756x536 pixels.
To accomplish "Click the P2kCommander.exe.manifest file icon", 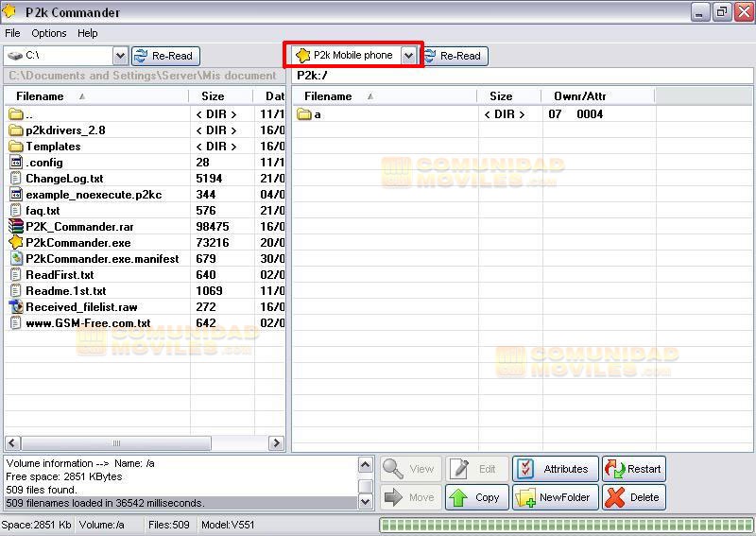I will 16,259.
